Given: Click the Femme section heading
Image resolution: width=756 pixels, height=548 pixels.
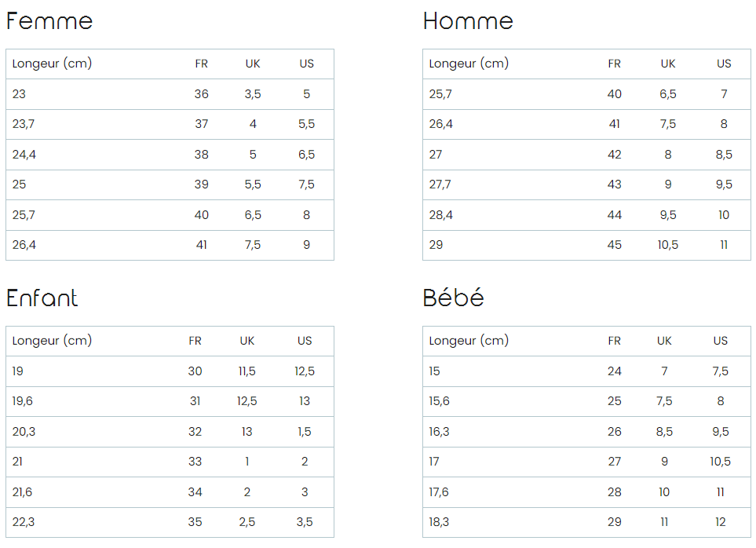Looking at the screenshot, I should [x=49, y=21].
